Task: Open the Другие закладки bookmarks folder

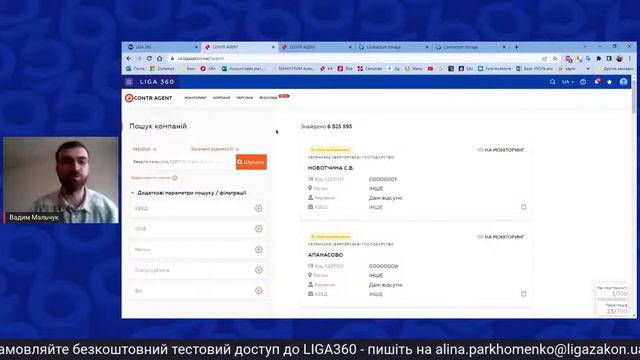Action: (615, 69)
